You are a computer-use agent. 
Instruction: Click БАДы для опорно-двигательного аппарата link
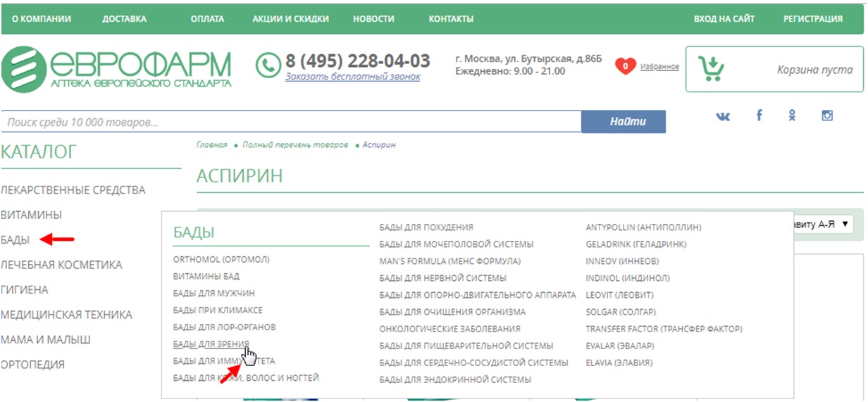(x=478, y=295)
